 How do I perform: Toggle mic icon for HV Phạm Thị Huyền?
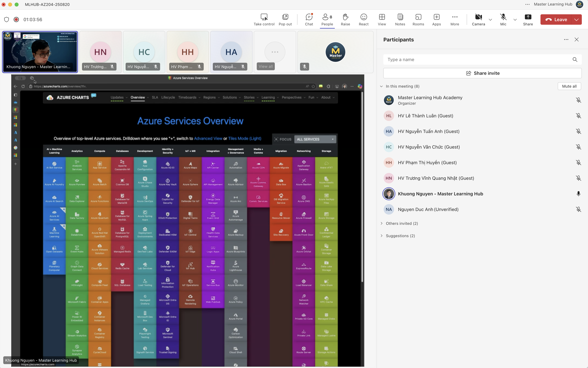(x=578, y=163)
